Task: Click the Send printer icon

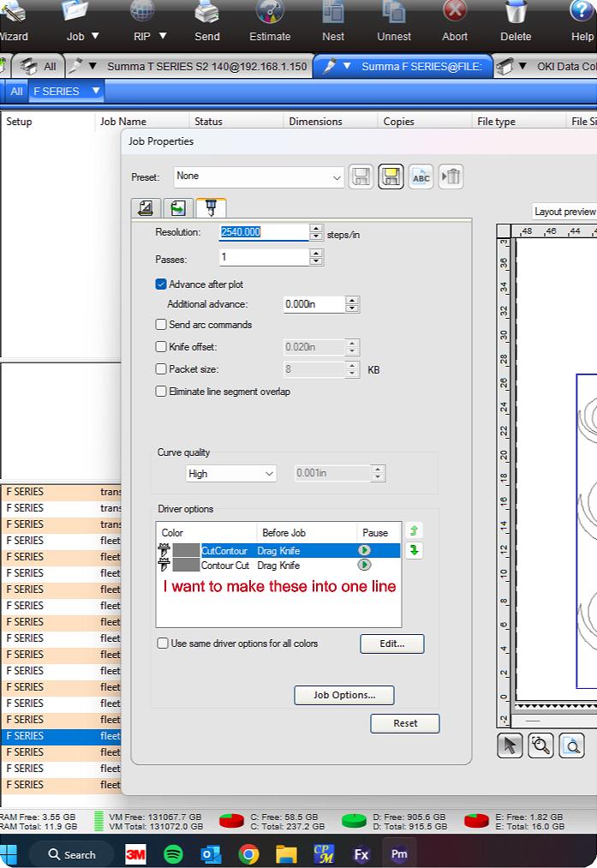Action: tap(207, 14)
